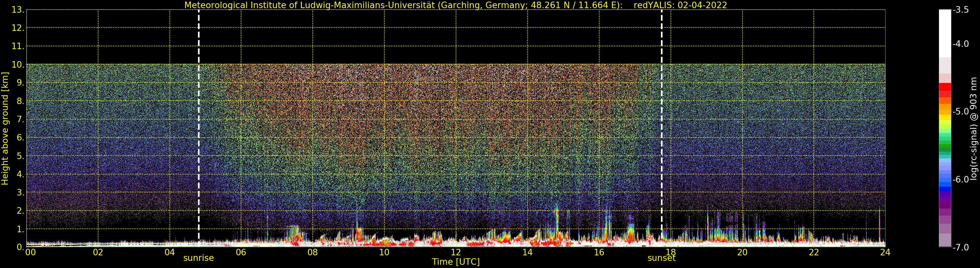The height and width of the screenshot is (268, 980).
Task: Click the time axis tick label '08'
Action: pyautogui.click(x=313, y=252)
